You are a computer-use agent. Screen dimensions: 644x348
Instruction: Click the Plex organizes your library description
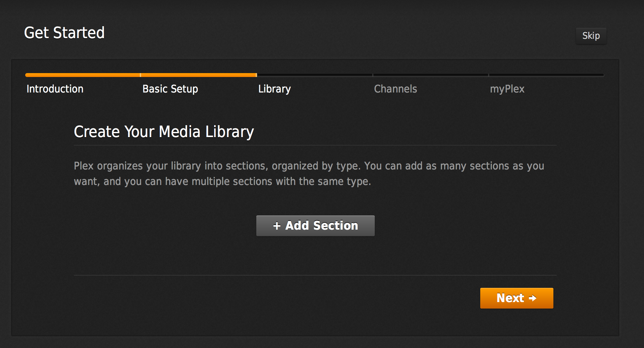point(309,173)
